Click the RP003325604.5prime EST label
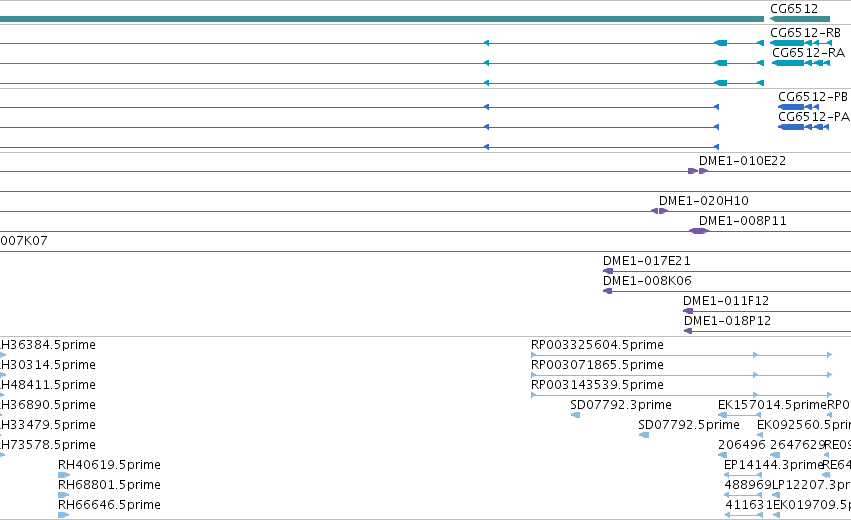The width and height of the screenshot is (851, 520). [x=597, y=345]
